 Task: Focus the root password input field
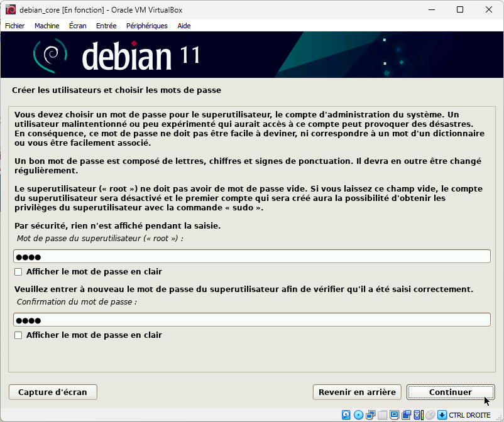252,257
